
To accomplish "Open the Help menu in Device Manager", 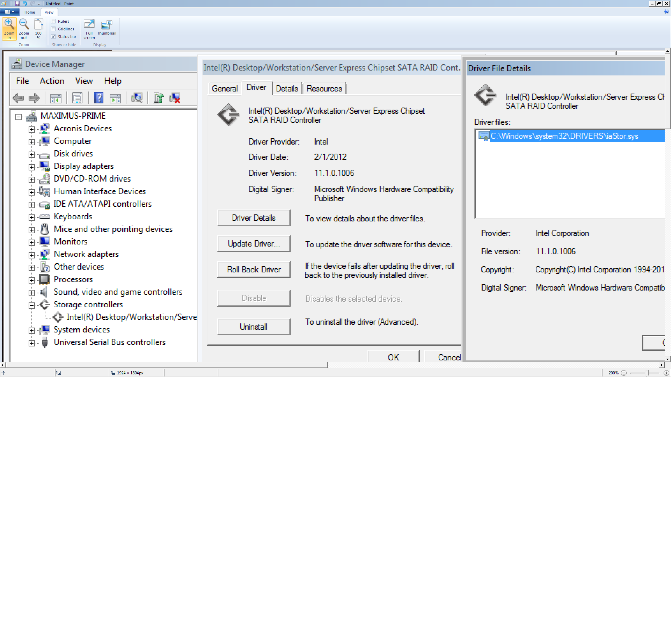I will (112, 81).
